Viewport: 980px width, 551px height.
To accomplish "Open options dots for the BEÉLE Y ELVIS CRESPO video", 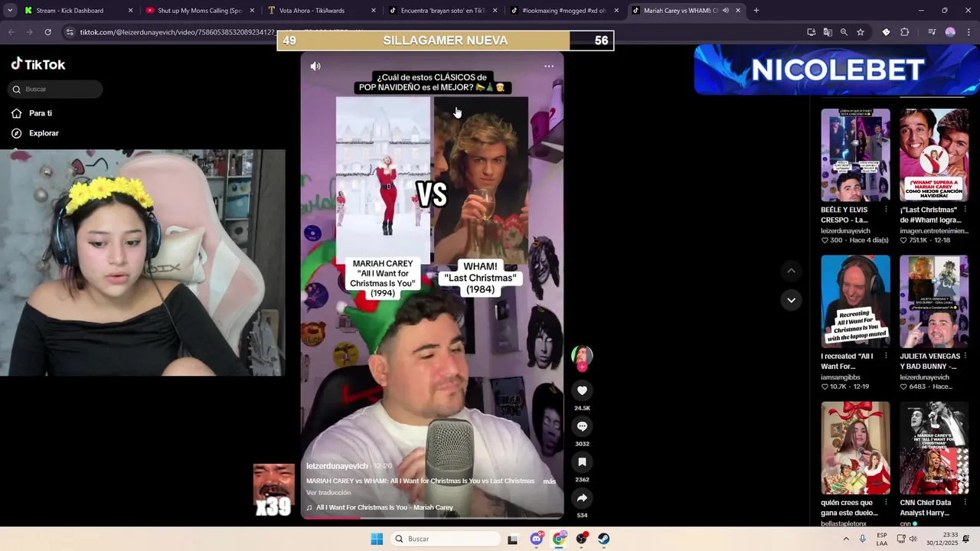I will [886, 210].
